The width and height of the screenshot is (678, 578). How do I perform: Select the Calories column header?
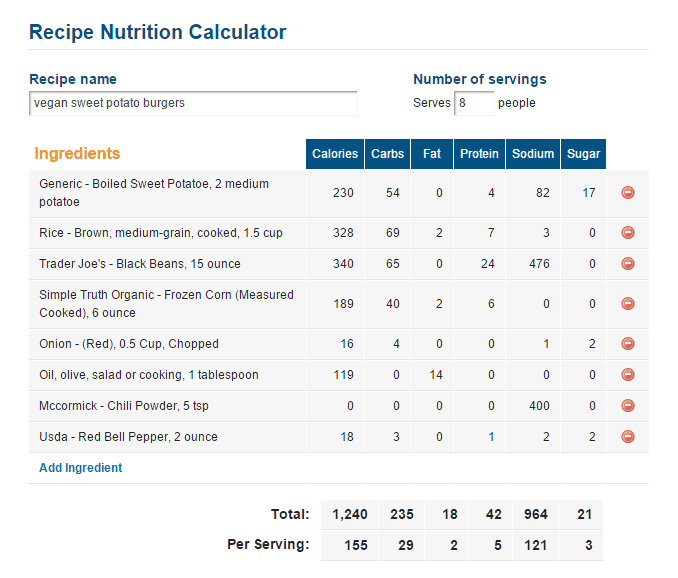click(x=335, y=154)
